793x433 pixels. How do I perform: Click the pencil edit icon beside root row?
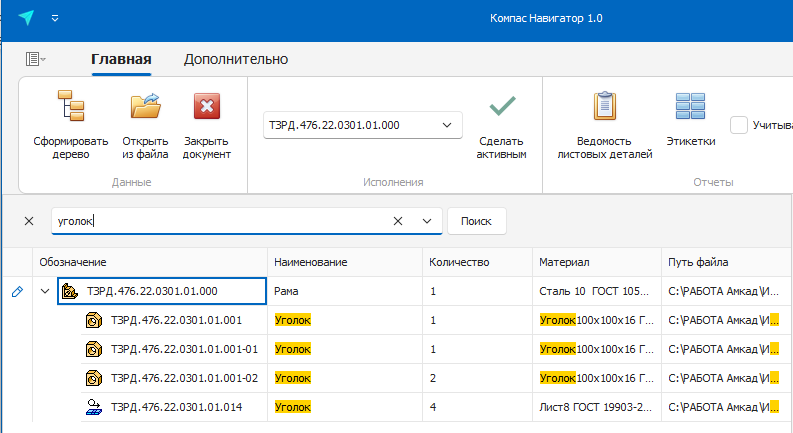pyautogui.click(x=16, y=292)
